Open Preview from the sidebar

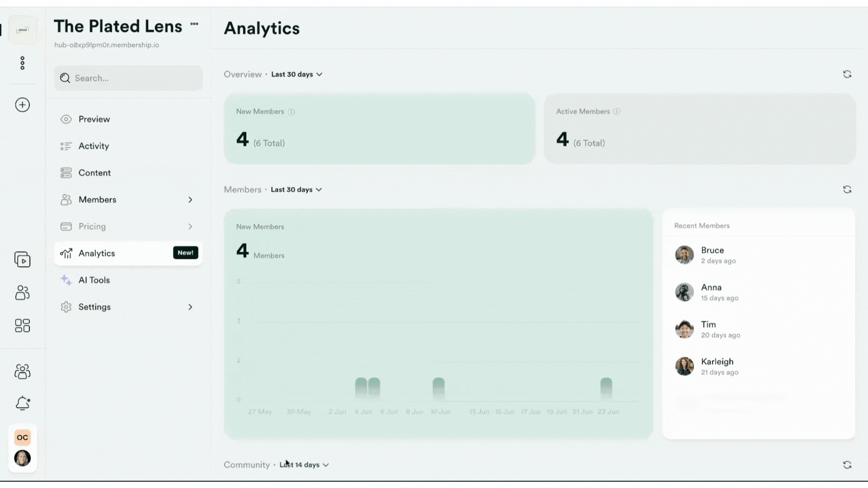[x=128, y=119]
